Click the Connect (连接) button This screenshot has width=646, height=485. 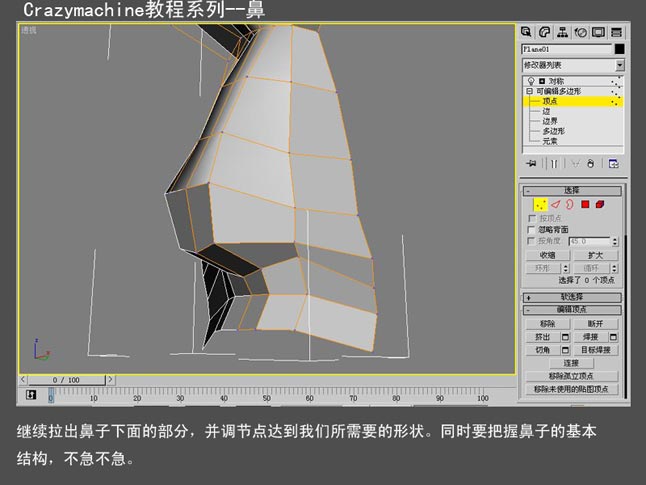click(x=571, y=363)
